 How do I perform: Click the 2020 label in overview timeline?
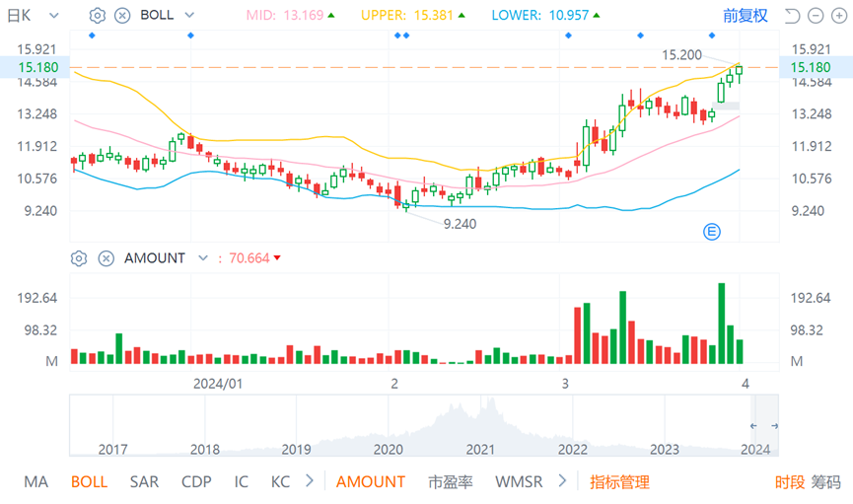tap(388, 449)
